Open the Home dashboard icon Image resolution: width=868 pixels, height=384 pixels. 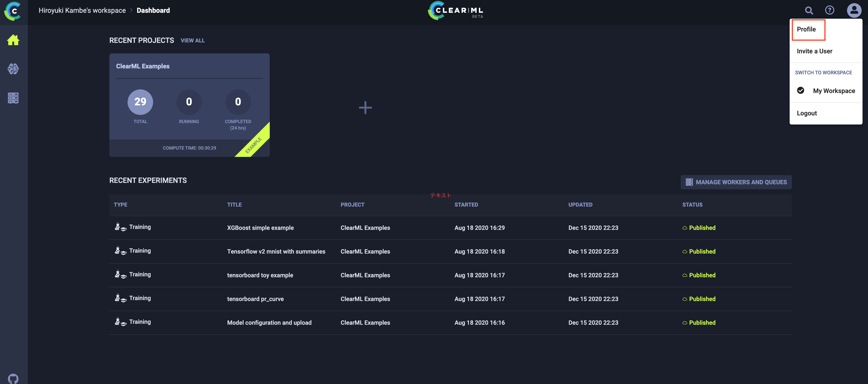pyautogui.click(x=13, y=40)
